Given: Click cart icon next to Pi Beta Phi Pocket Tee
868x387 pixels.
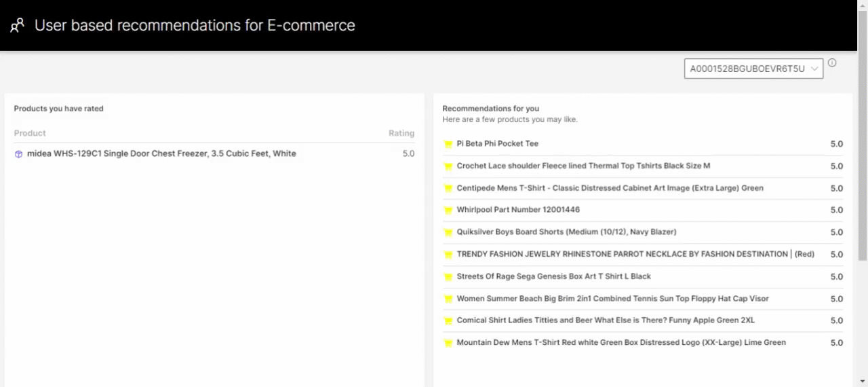Looking at the screenshot, I should (x=448, y=144).
